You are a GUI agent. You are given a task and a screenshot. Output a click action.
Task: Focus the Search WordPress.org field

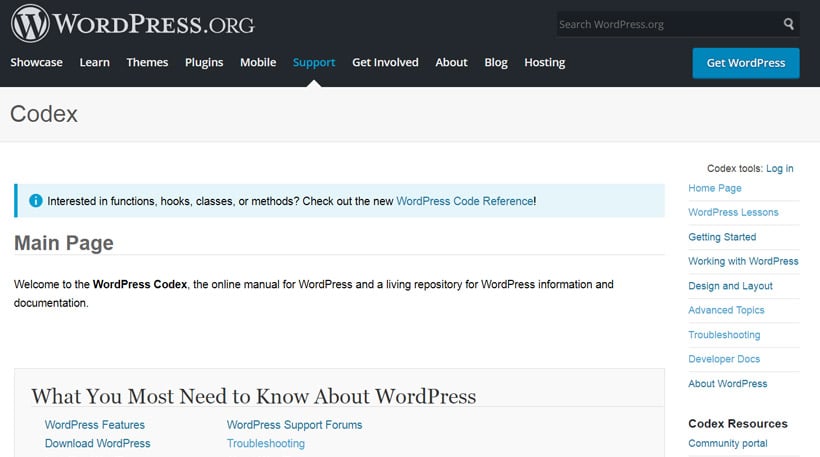point(678,24)
